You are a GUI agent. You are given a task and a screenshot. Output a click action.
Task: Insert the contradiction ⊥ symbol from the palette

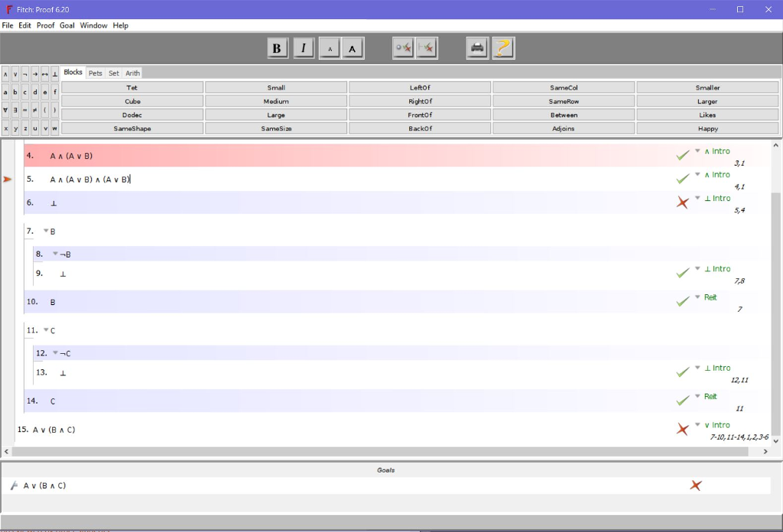(x=55, y=74)
